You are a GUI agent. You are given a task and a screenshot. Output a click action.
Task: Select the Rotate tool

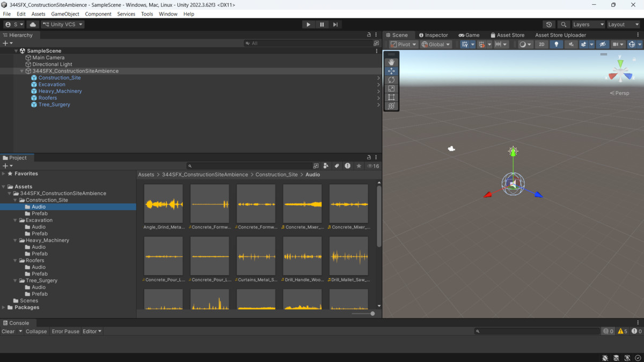click(x=391, y=80)
